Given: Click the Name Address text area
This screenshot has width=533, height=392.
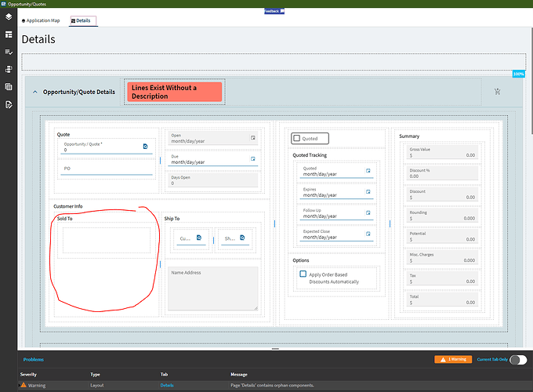Looking at the screenshot, I should tap(212, 289).
